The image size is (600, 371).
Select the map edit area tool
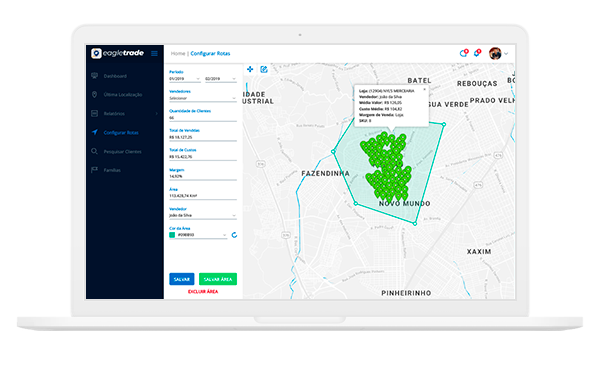click(264, 69)
